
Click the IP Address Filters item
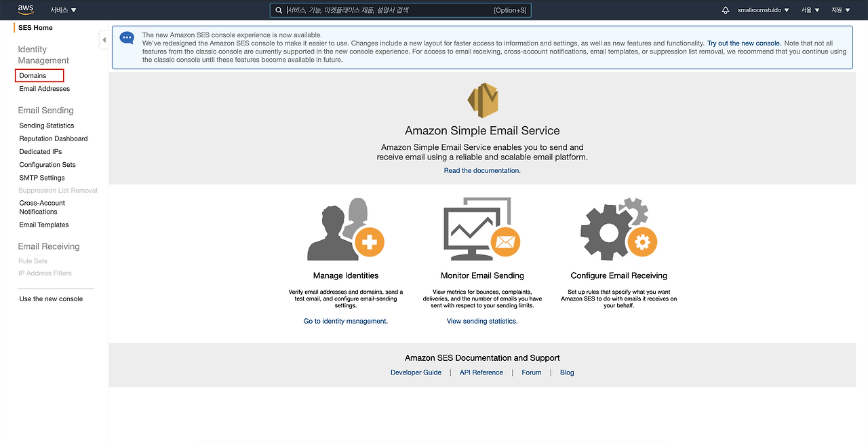pyautogui.click(x=45, y=273)
